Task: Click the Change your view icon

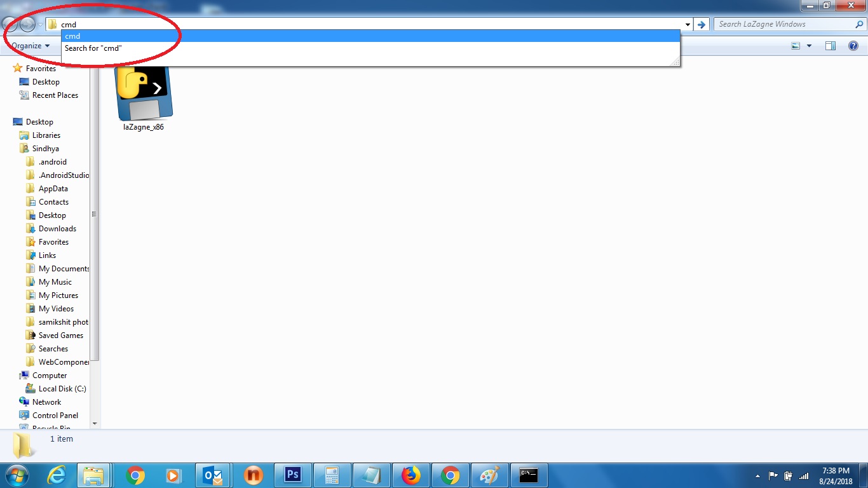Action: [796, 46]
